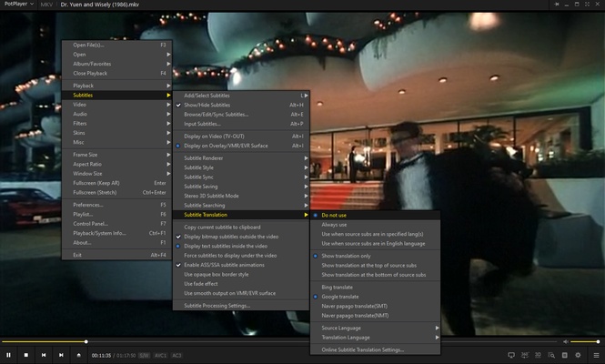This screenshot has width=605, height=364.
Task: Expand the Subtitle Style submenu
Action: tap(241, 167)
